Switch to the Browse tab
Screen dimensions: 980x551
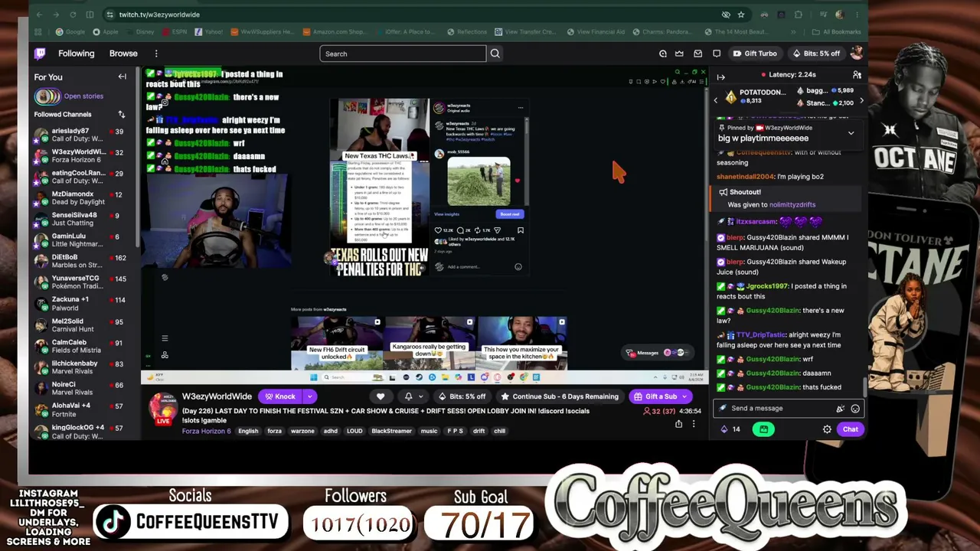[123, 54]
